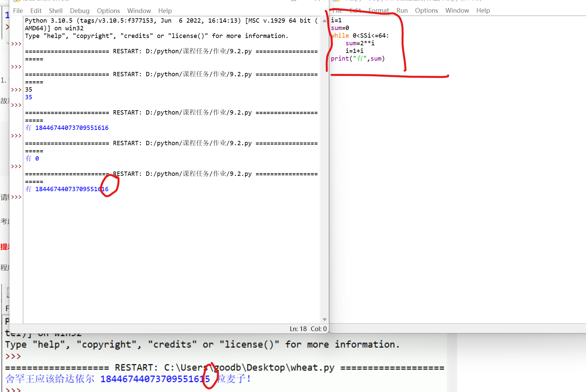586x392 pixels.
Task: Click the 'sum=2**i' line in the editor
Action: coord(360,43)
